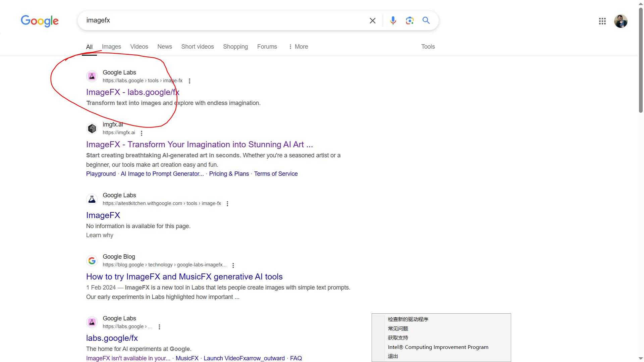The image size is (644, 362).
Task: Click the Google Blog favicon
Action: point(92,261)
